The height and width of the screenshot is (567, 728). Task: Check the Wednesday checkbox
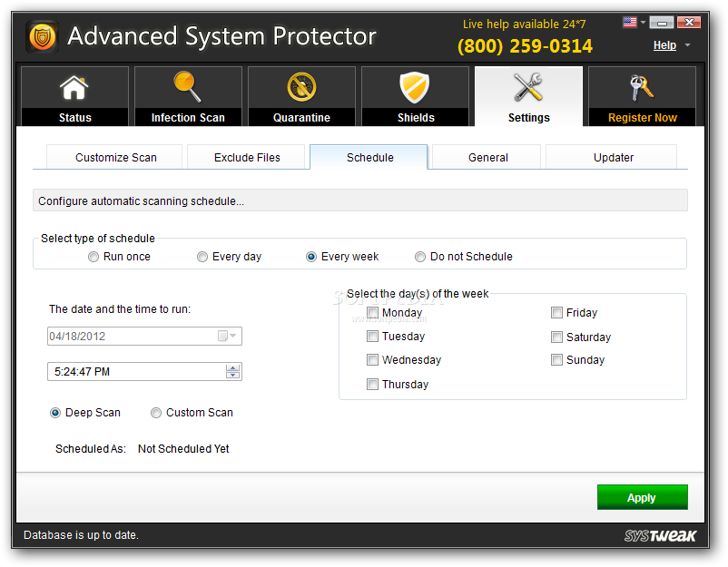coord(372,359)
